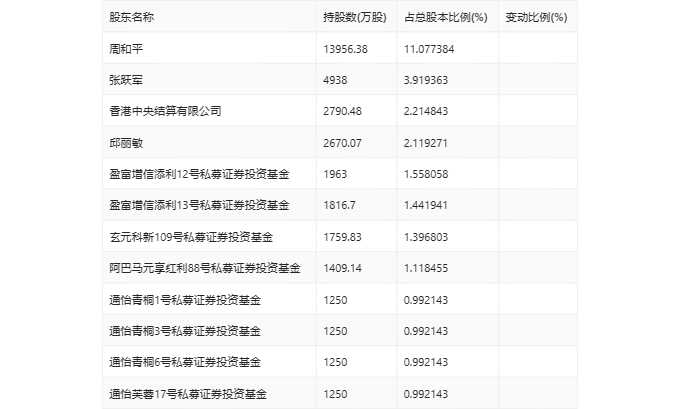Select 通怡青桐3号私募证券投资基金 row name
Image resolution: width=680 pixels, height=409 pixels.
click(185, 331)
